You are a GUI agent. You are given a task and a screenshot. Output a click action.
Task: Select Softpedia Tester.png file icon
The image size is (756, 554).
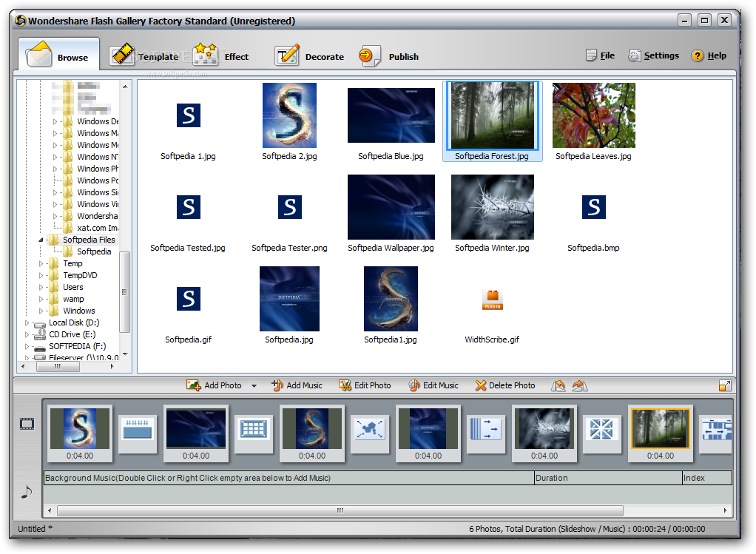click(x=290, y=207)
